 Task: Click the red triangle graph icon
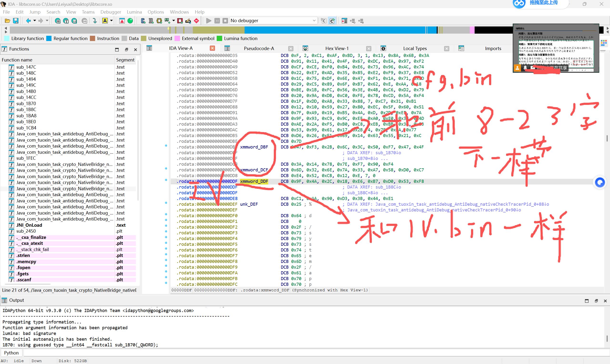pos(122,21)
